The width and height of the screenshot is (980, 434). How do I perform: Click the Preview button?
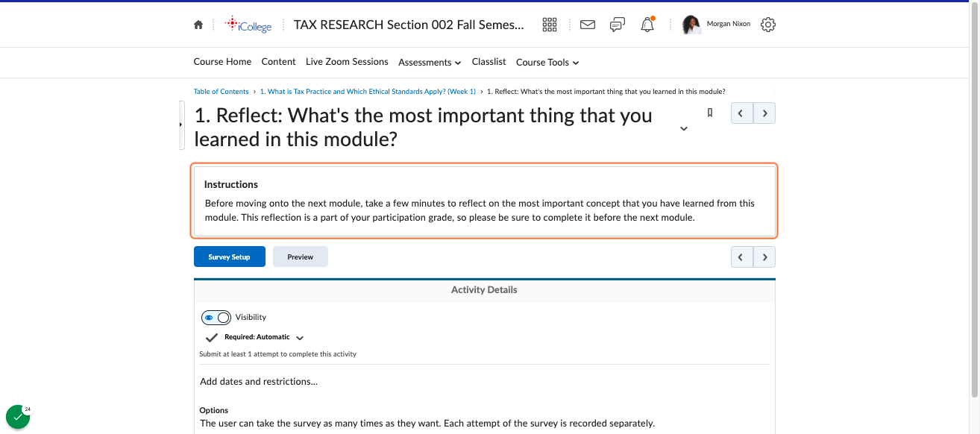point(301,257)
